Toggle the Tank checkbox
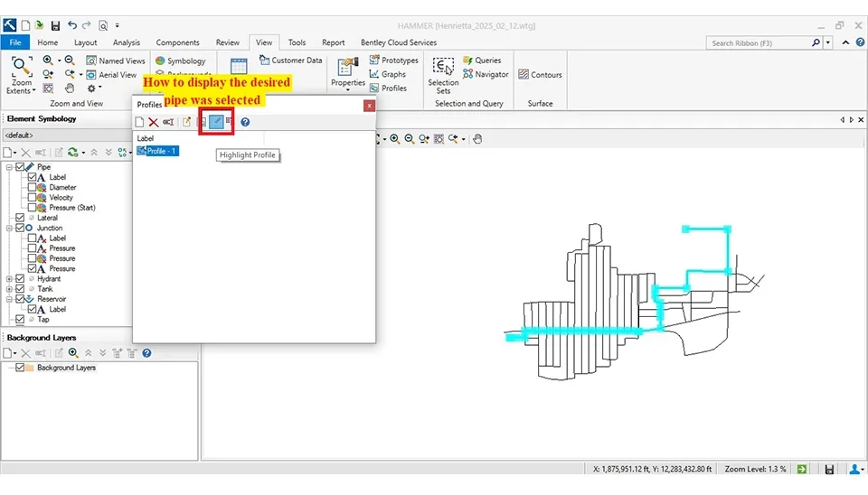The image size is (868, 495). pyautogui.click(x=21, y=289)
